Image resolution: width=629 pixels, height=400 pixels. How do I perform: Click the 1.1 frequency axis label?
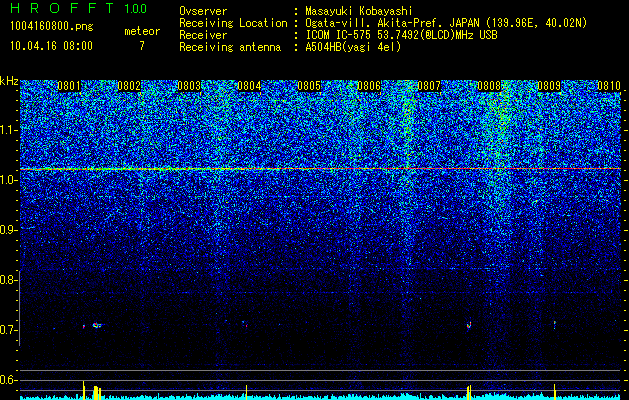point(8,130)
